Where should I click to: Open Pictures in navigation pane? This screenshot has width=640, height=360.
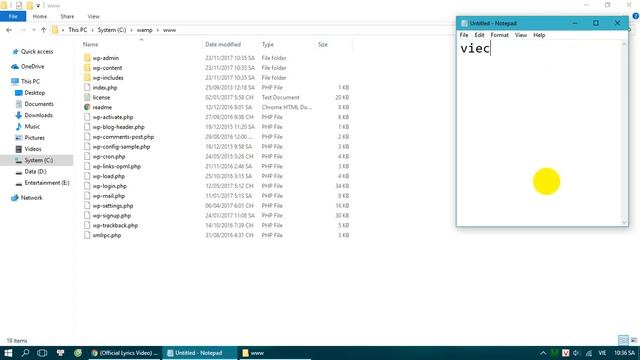pyautogui.click(x=34, y=138)
